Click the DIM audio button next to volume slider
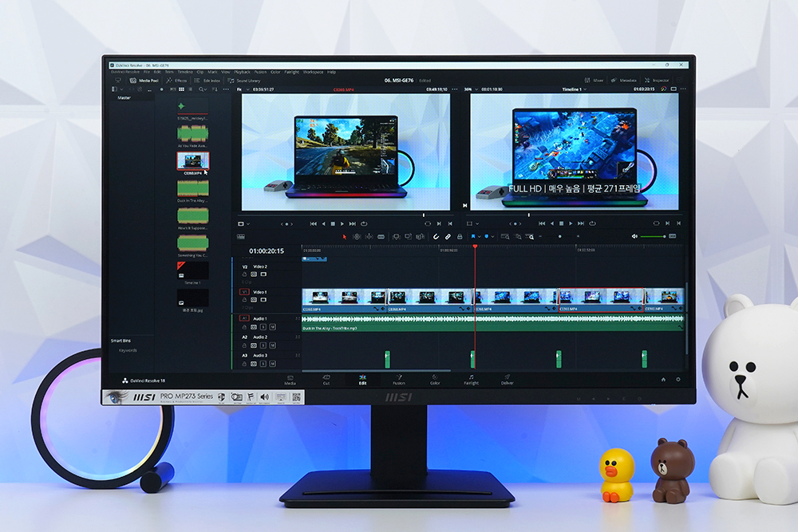Screen dimensions: 798x532 coord(672,236)
